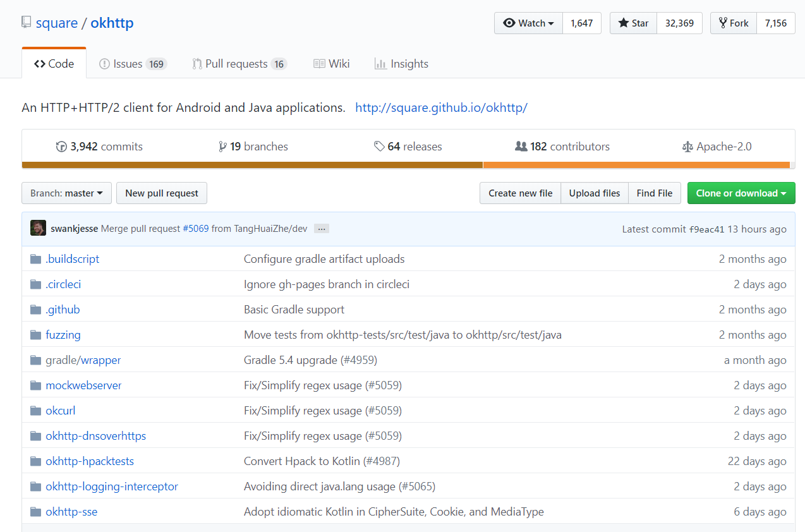Click the Apache-2.0 license scale icon
This screenshot has height=532, width=805.
coord(687,147)
